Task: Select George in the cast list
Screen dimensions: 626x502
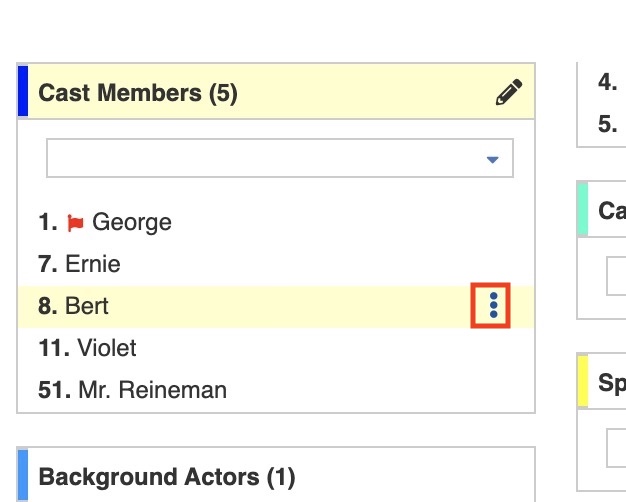Action: pos(131,222)
